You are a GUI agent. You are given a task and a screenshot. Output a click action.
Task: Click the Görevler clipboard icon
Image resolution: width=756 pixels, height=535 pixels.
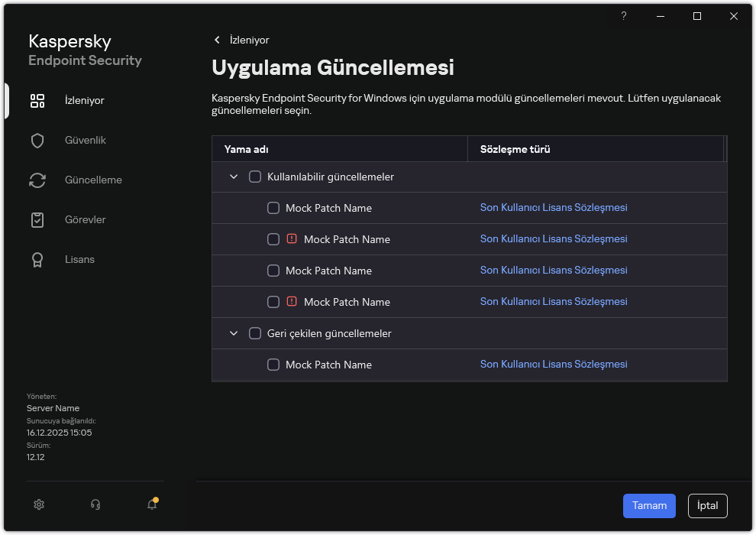click(37, 220)
